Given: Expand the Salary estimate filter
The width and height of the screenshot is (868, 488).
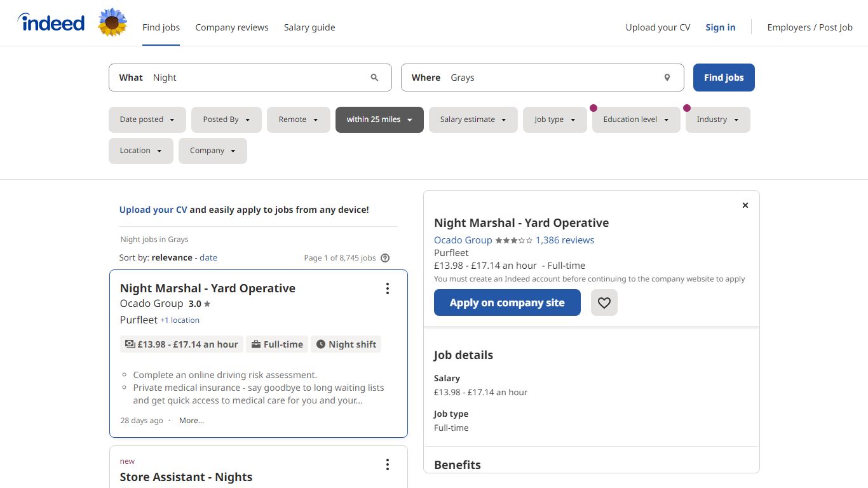Looking at the screenshot, I should (473, 119).
